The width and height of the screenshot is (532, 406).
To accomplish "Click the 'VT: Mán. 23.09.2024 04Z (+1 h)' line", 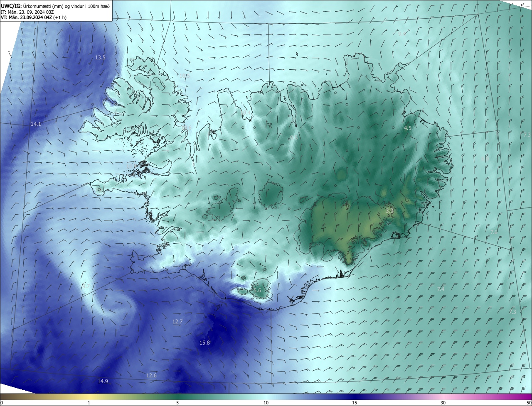I will 34,17.
